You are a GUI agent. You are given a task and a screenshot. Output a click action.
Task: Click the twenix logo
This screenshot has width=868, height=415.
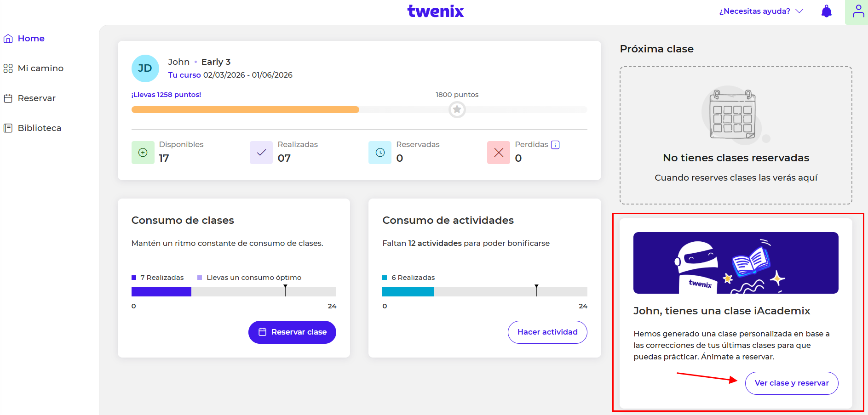tap(435, 11)
